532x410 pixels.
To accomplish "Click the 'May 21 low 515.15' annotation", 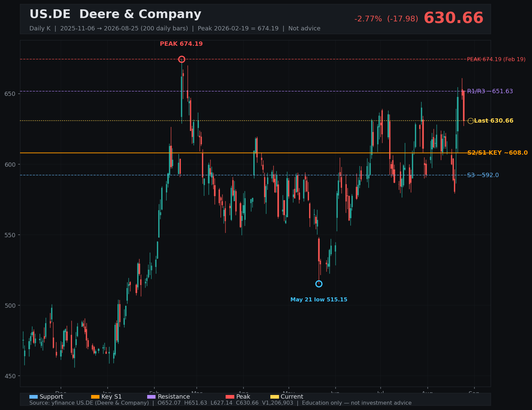I will point(319,300).
